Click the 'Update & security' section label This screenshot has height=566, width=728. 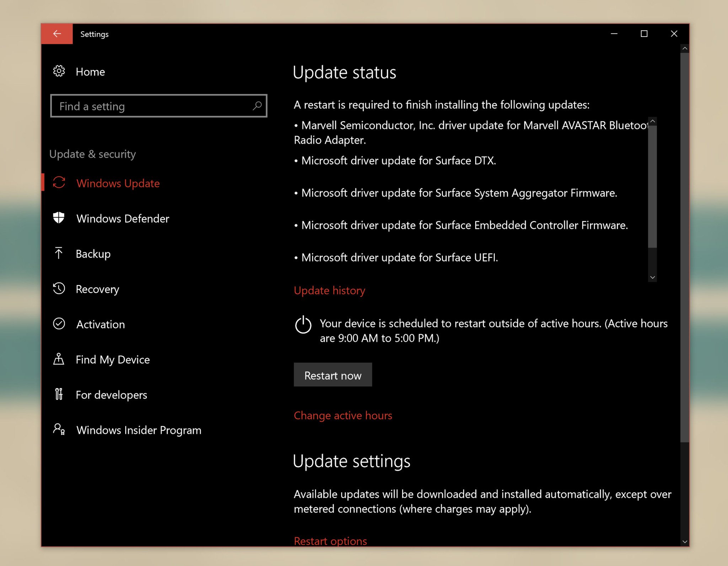coord(92,154)
